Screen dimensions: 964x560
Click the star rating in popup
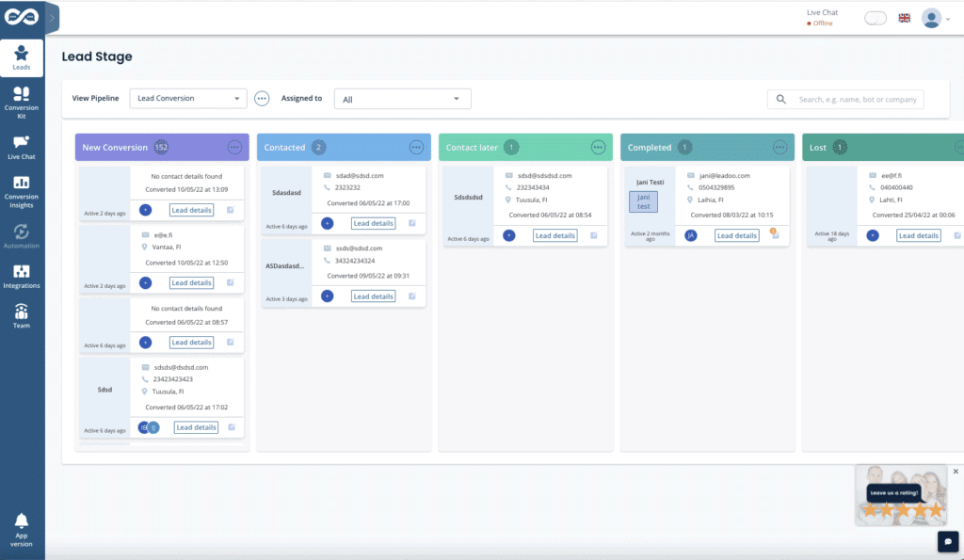coord(903,511)
